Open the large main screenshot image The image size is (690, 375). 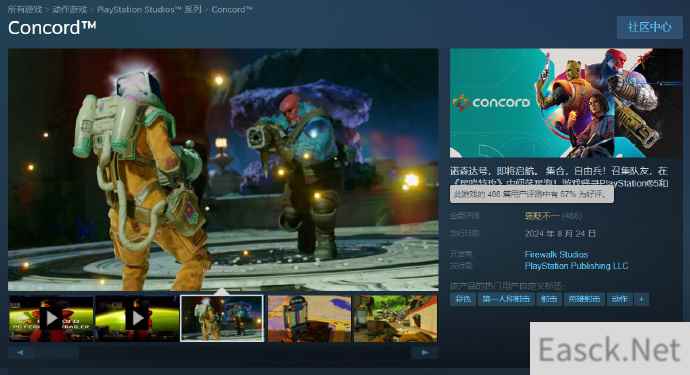point(223,169)
